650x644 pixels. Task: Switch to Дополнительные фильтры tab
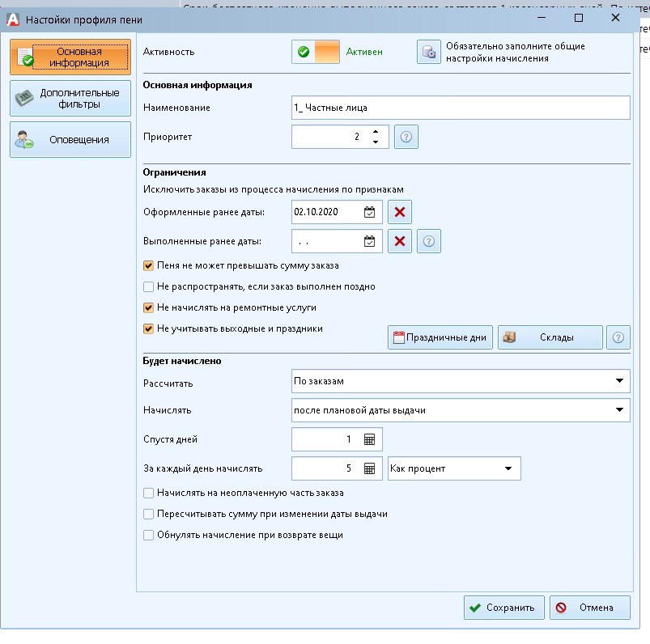tap(70, 99)
